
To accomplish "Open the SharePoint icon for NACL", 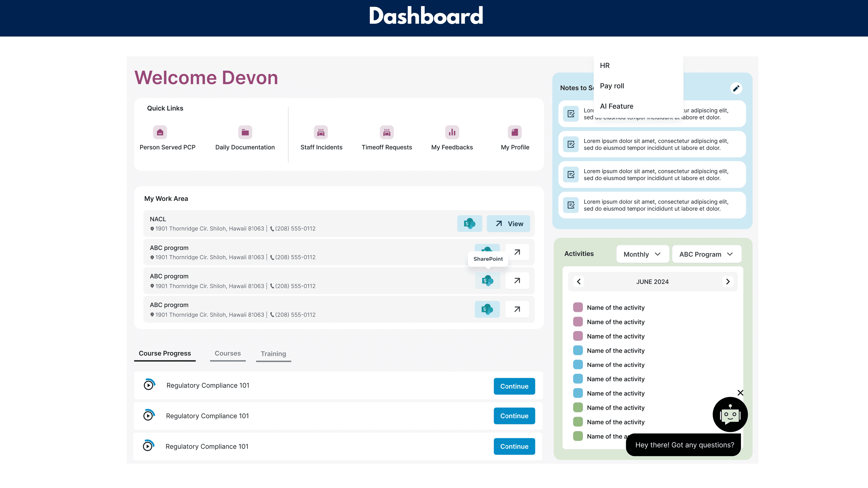I will coord(469,223).
